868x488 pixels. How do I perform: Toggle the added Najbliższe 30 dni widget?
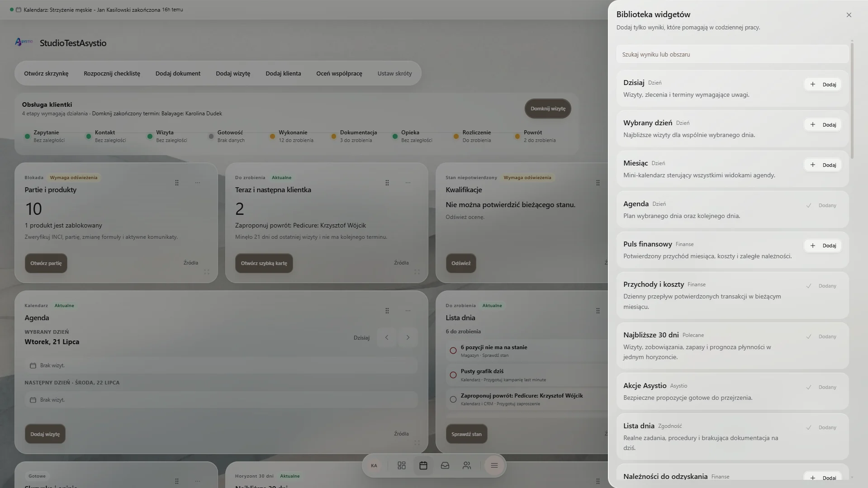click(x=821, y=336)
